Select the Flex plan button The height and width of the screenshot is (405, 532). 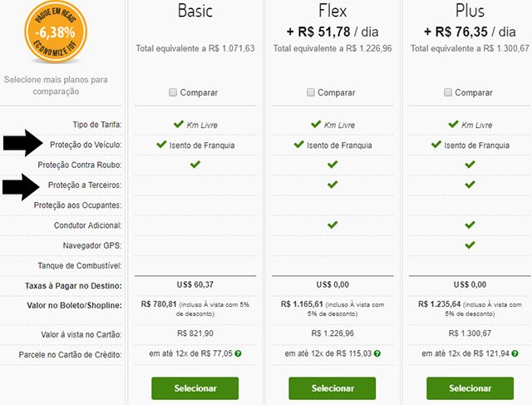point(332,388)
